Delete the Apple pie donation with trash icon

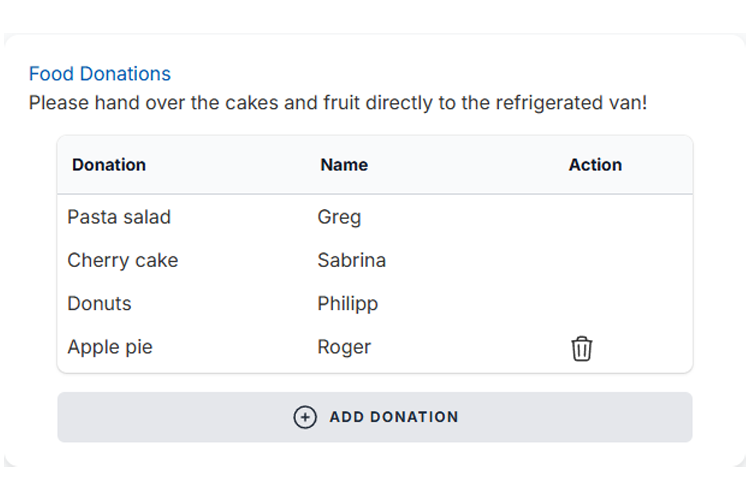[582, 348]
